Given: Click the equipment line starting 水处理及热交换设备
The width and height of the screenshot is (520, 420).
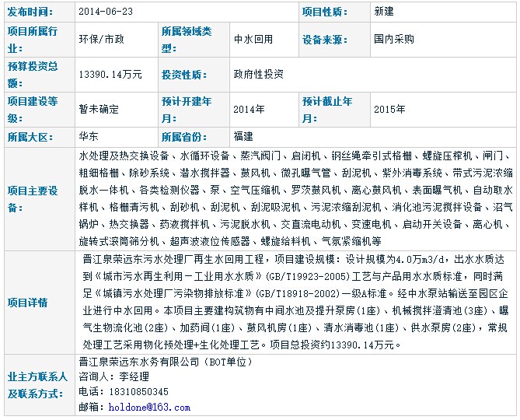Looking at the screenshot, I should (x=295, y=156).
